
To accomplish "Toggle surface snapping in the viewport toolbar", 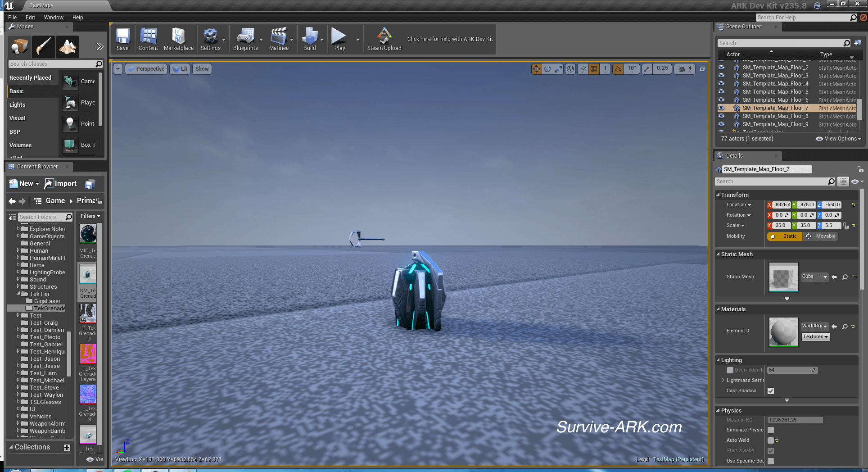I will click(x=583, y=69).
